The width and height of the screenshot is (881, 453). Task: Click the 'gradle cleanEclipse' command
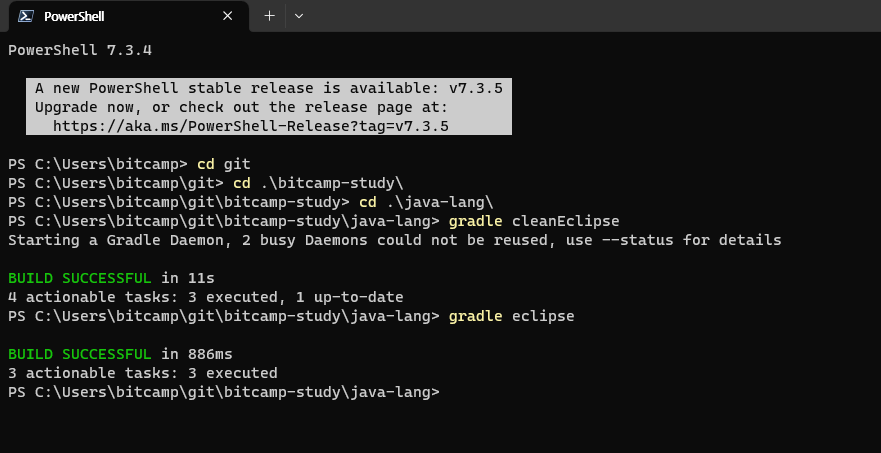(534, 221)
